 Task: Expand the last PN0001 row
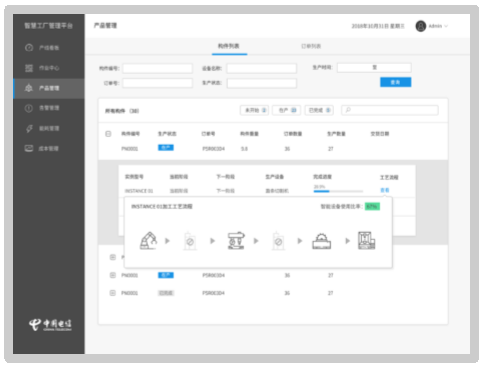click(x=113, y=293)
